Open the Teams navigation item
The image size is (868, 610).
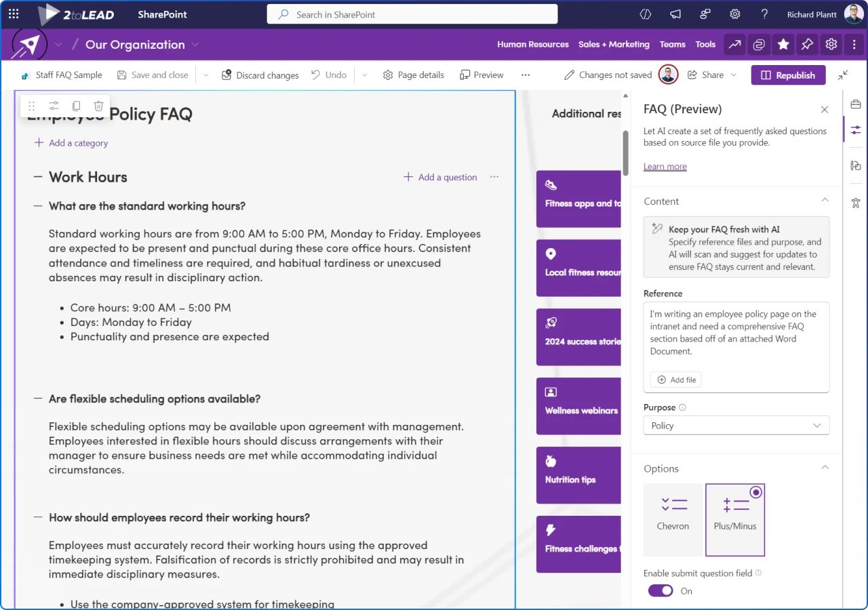pyautogui.click(x=672, y=45)
